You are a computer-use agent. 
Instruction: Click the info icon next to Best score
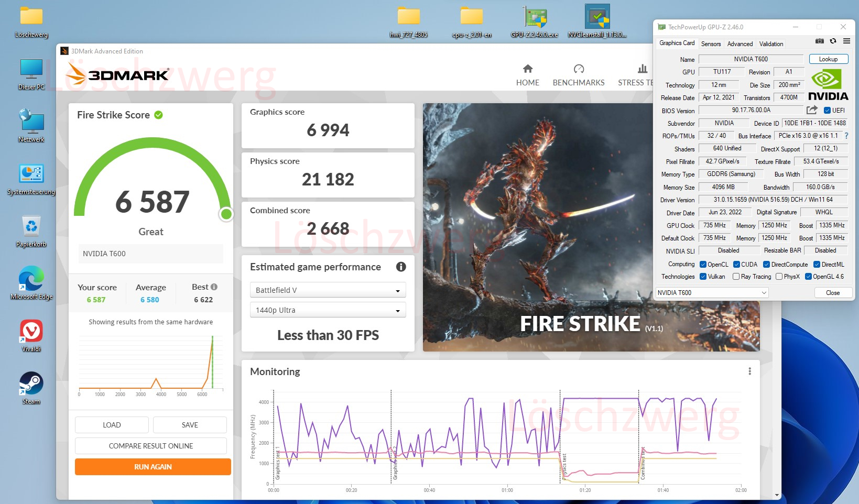pos(214,287)
